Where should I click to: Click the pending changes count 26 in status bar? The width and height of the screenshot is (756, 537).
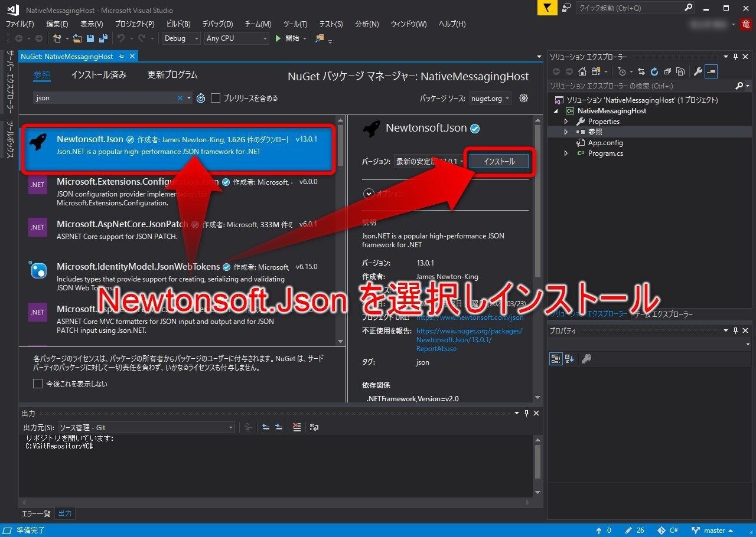(x=635, y=531)
